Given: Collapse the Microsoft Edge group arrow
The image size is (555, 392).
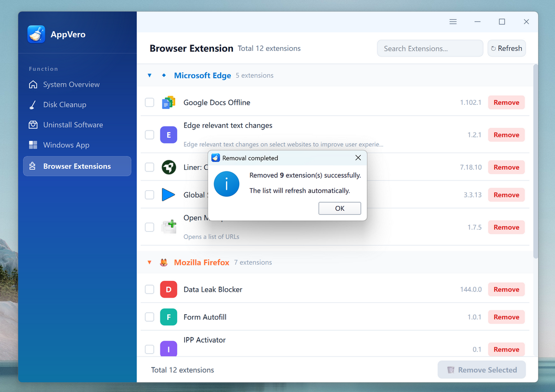Looking at the screenshot, I should click(150, 75).
